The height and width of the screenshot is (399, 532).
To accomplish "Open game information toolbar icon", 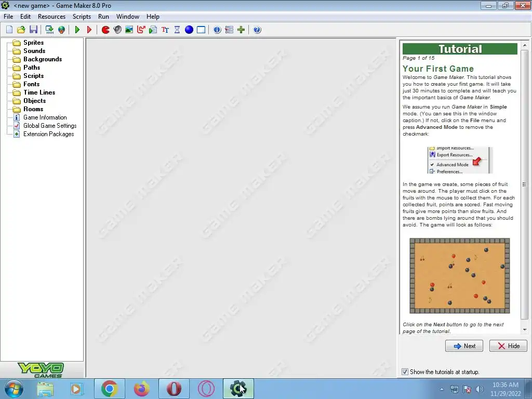I will point(217,30).
